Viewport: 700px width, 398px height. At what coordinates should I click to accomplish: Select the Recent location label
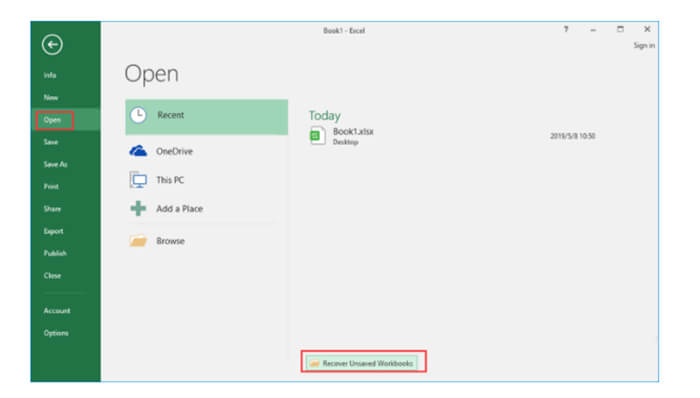171,115
